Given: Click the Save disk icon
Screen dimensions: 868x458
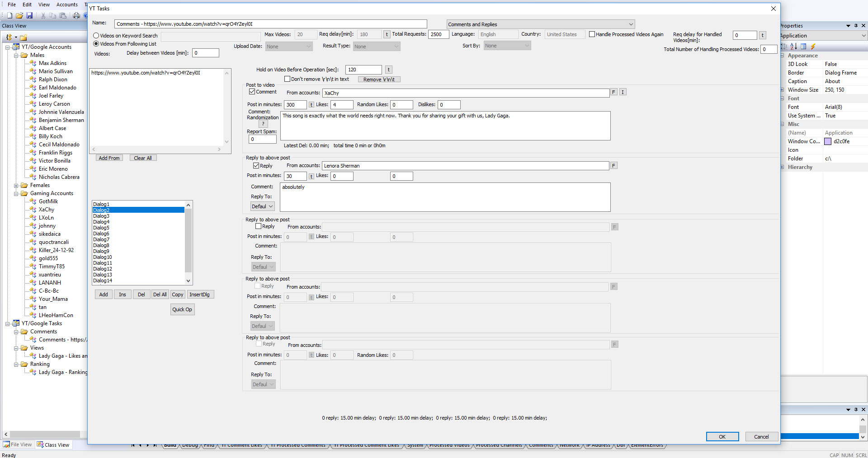Looking at the screenshot, I should 29,15.
